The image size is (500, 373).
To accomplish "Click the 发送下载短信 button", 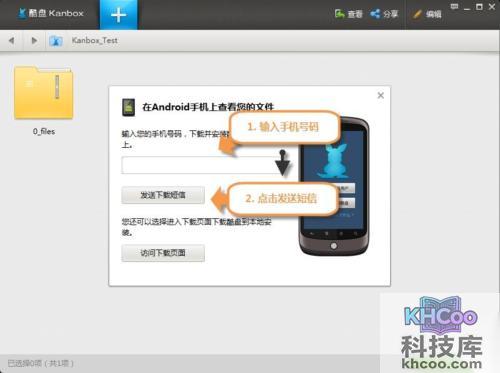I will tap(163, 195).
